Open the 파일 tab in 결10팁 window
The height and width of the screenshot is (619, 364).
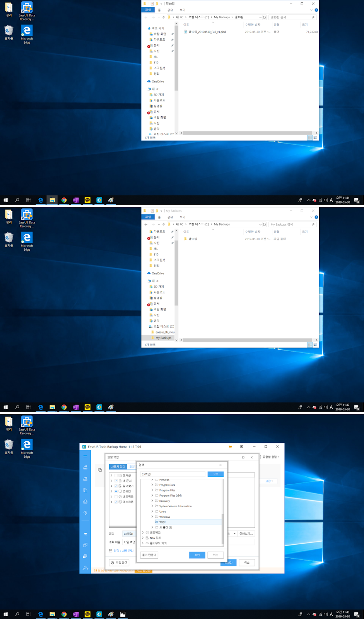pyautogui.click(x=148, y=10)
